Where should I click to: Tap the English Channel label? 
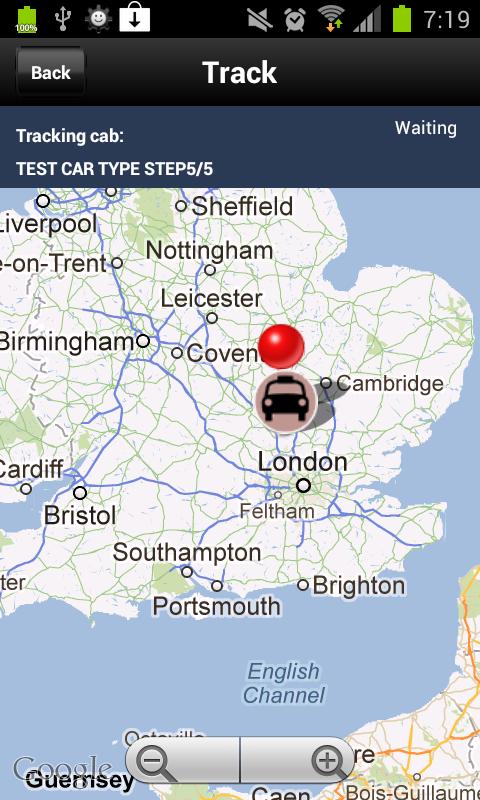(x=284, y=683)
